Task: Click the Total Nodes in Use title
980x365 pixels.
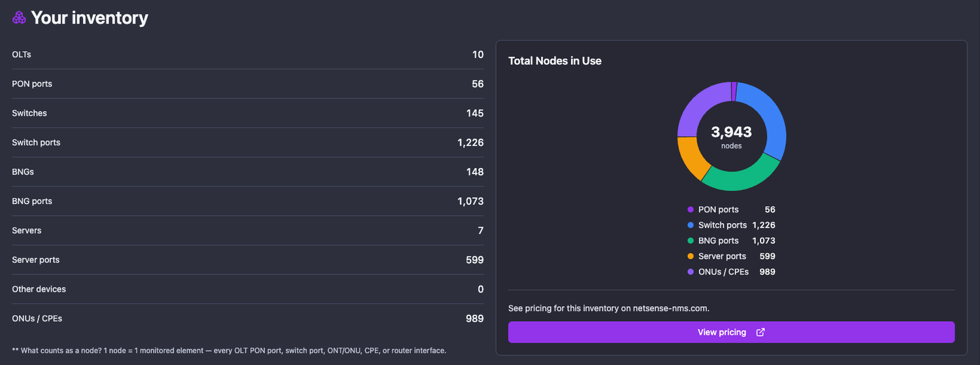Action: (555, 61)
